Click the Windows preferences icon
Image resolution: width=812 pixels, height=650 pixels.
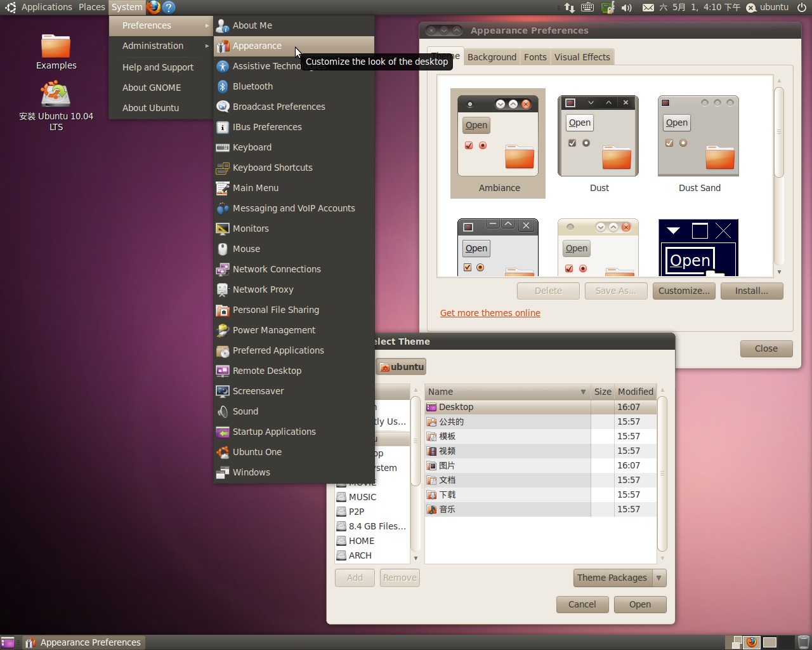click(x=223, y=472)
